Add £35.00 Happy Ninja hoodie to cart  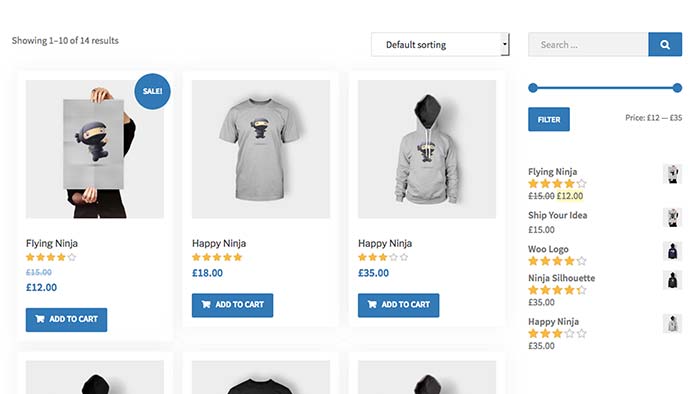(x=398, y=305)
